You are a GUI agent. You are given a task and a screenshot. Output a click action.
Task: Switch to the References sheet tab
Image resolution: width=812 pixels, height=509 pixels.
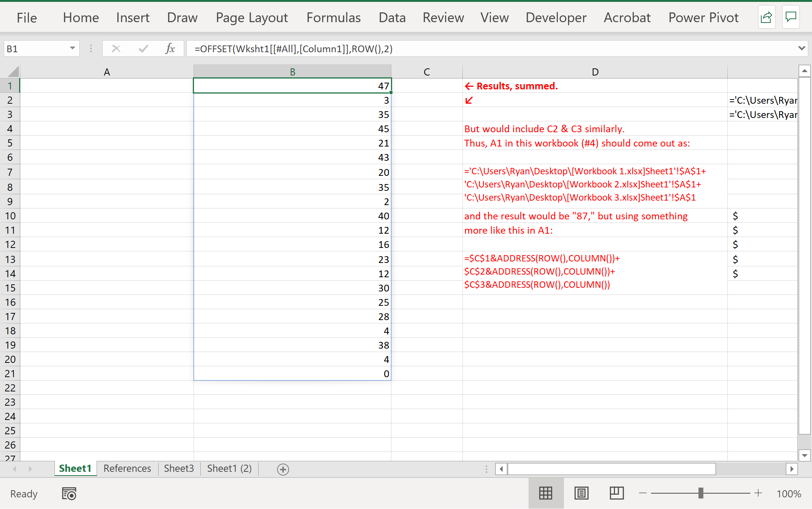[x=127, y=468]
